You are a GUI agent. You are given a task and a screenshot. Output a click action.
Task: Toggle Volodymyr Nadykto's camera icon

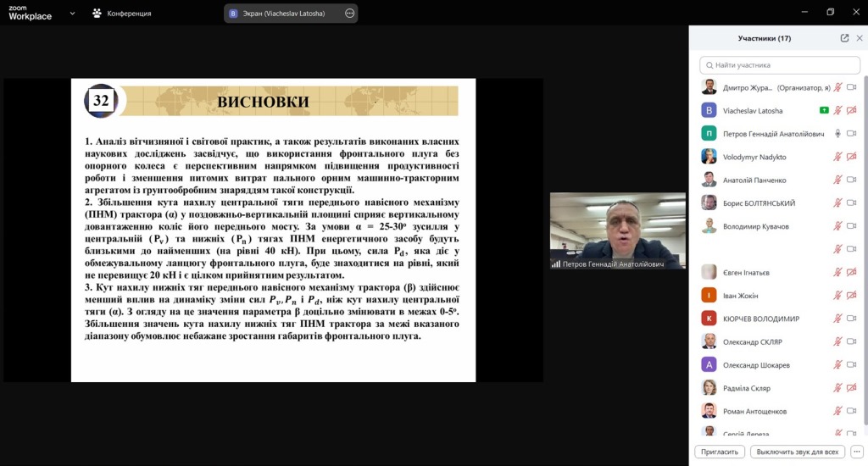852,157
